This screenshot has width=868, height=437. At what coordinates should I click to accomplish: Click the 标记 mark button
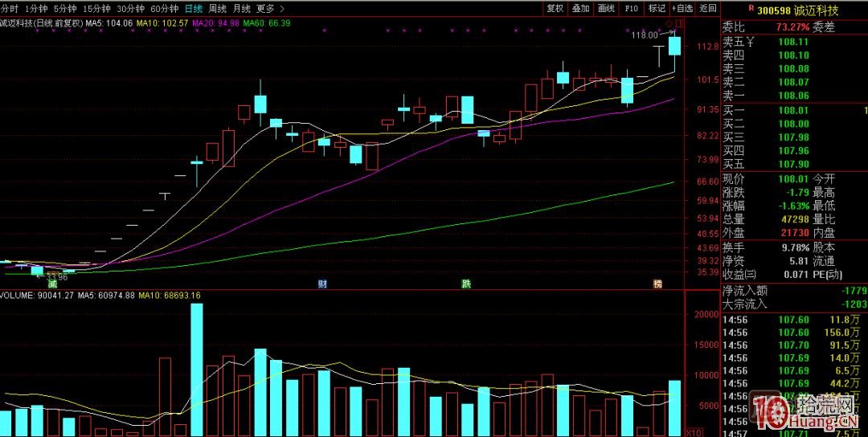tap(657, 8)
